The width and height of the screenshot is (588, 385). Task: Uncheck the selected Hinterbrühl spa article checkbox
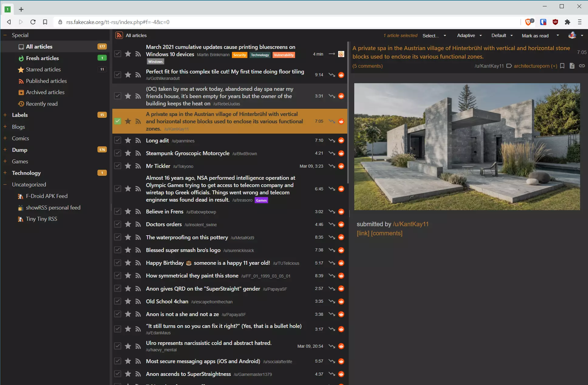(x=118, y=121)
